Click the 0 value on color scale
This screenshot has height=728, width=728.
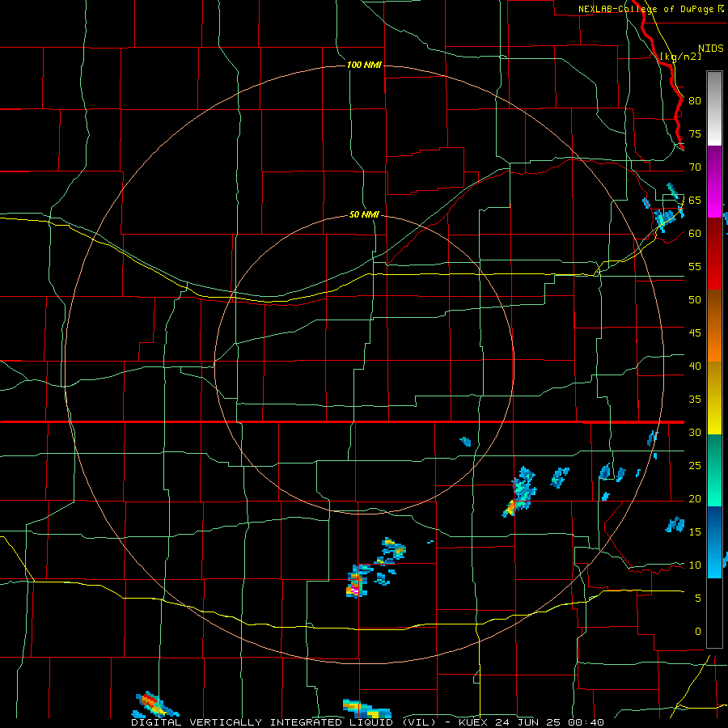point(698,632)
